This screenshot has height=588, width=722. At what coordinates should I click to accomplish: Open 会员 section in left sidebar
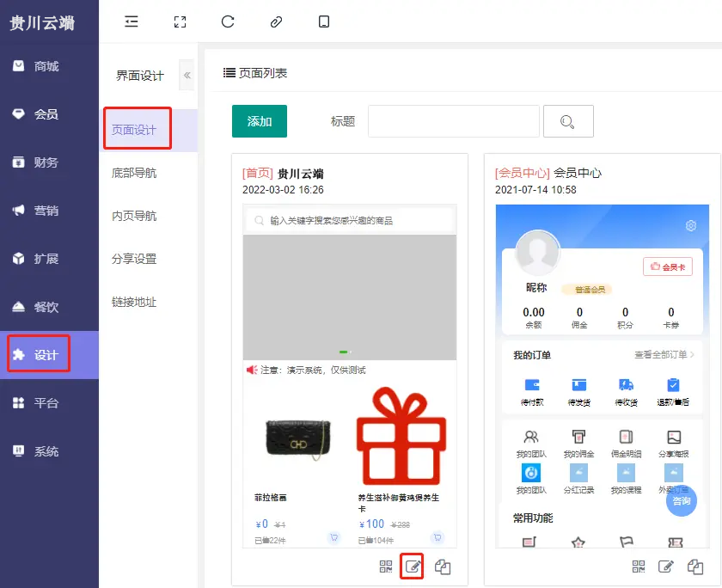(49, 114)
